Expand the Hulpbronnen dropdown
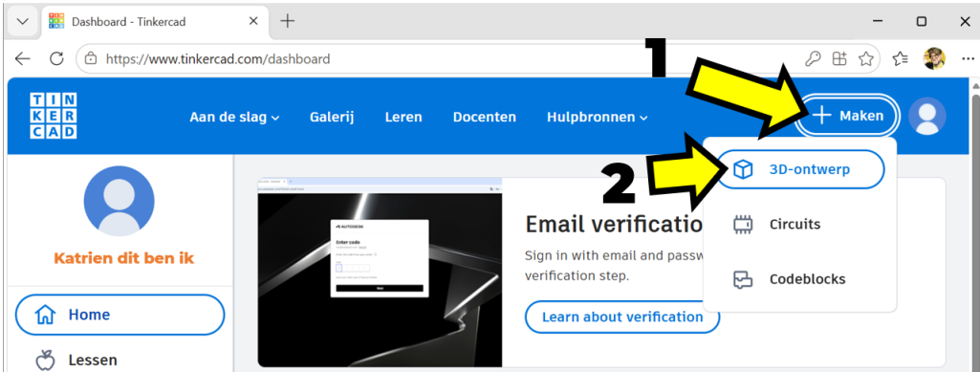Screen dimensions: 980x372 597,117
